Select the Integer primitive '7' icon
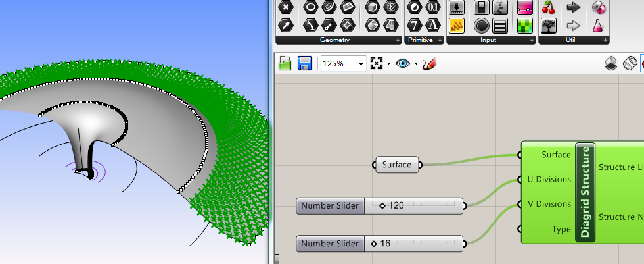The image size is (644, 264). coord(415,26)
